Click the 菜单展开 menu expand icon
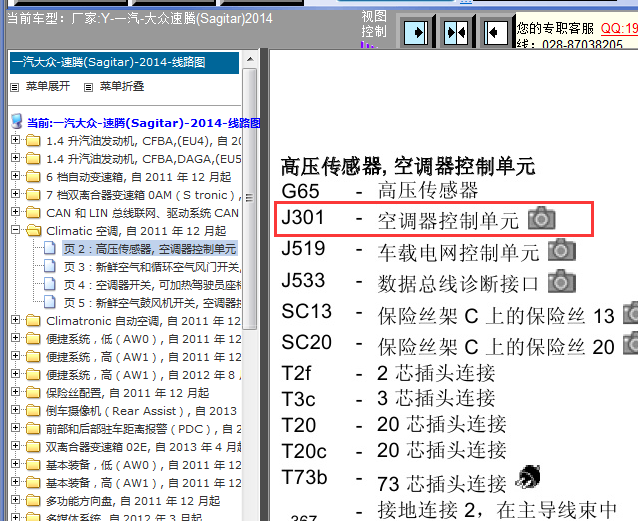 [14, 87]
